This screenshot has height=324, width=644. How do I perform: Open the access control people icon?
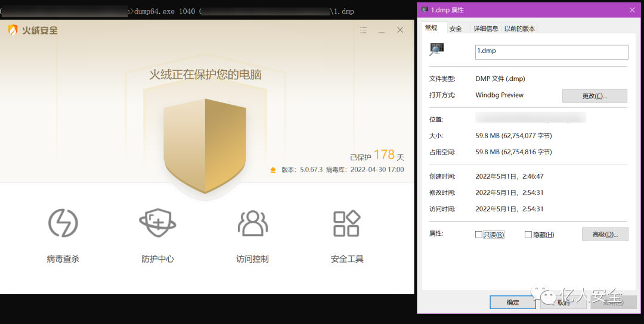point(253,223)
